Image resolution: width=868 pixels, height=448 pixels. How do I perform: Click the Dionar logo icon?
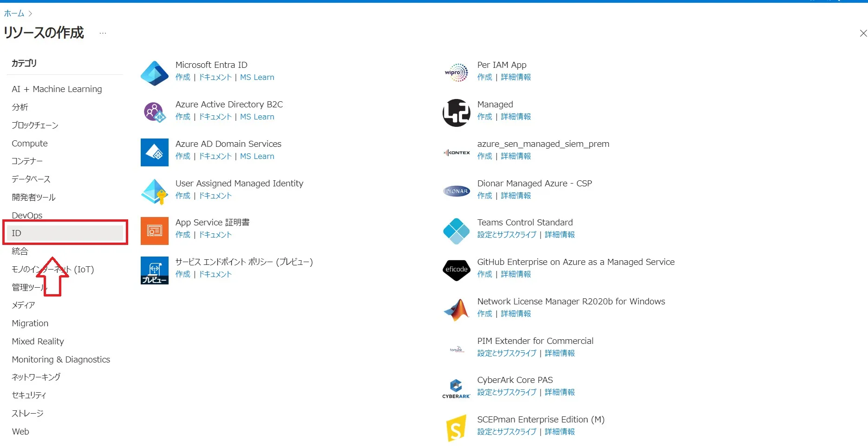457,191
